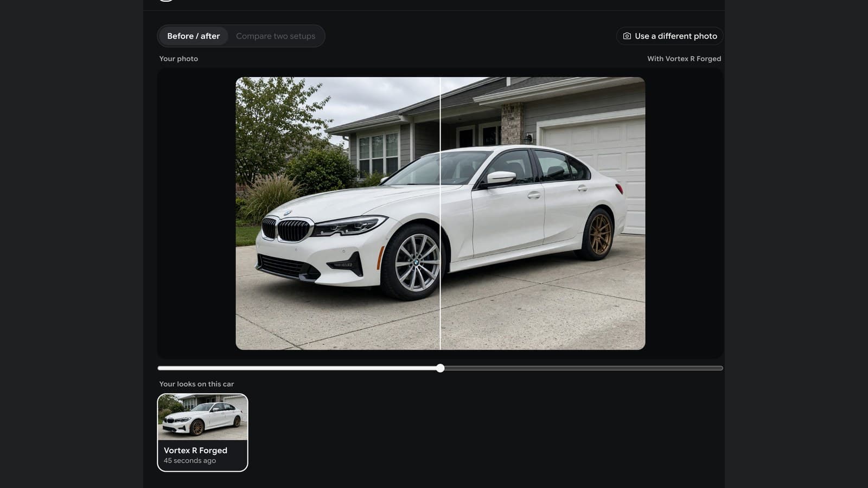This screenshot has height=488, width=868.
Task: Click '45 seconds ago' timestamp
Action: (190, 460)
